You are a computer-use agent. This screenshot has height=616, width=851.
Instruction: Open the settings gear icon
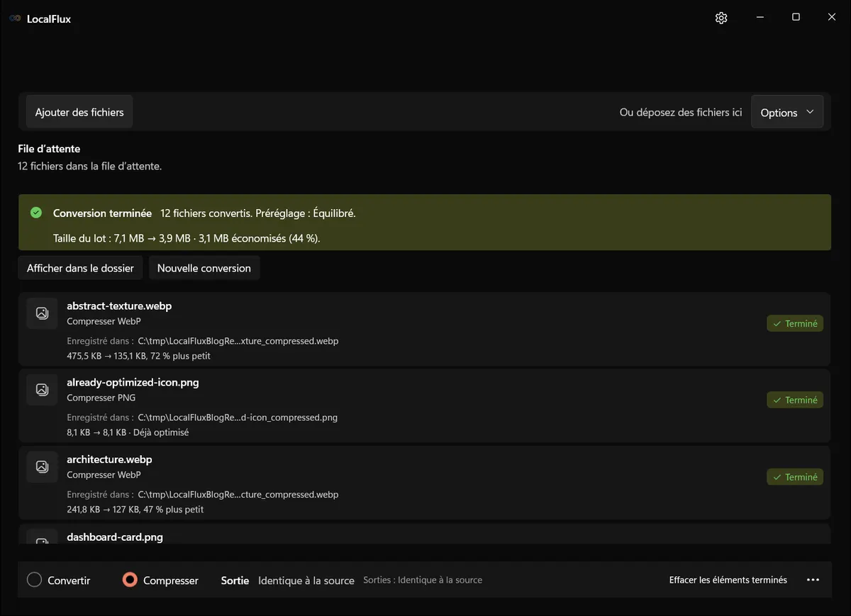(x=721, y=18)
